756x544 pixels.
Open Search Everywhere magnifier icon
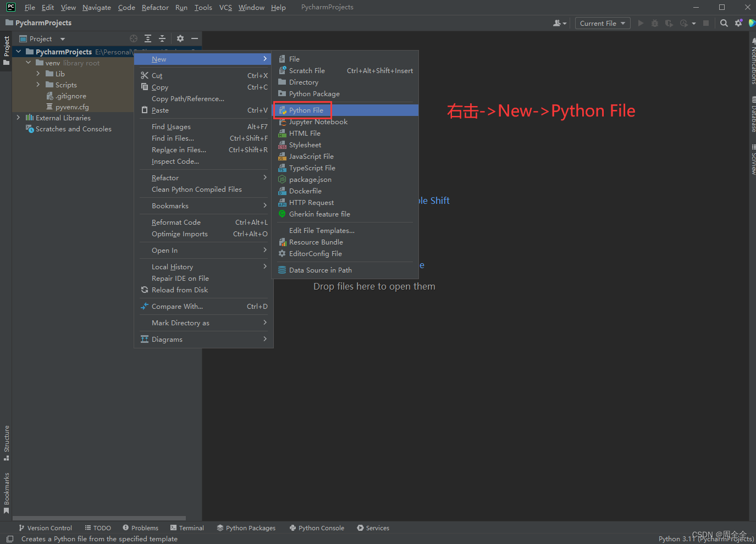(x=724, y=23)
